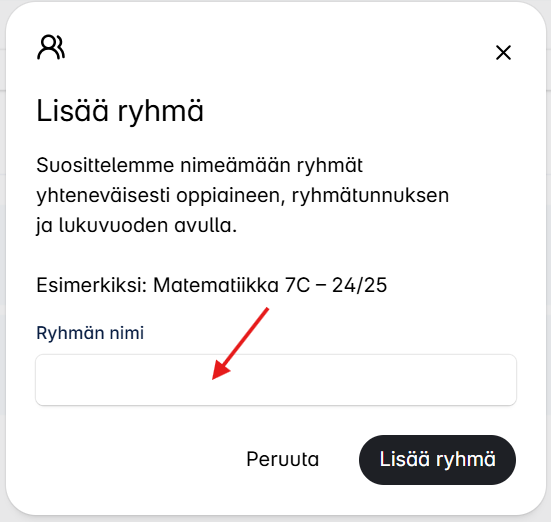551x522 pixels.
Task: Click the line yhteneväisesti oppiaineen, ryhmätunnuksen
Action: pyautogui.click(x=243, y=195)
